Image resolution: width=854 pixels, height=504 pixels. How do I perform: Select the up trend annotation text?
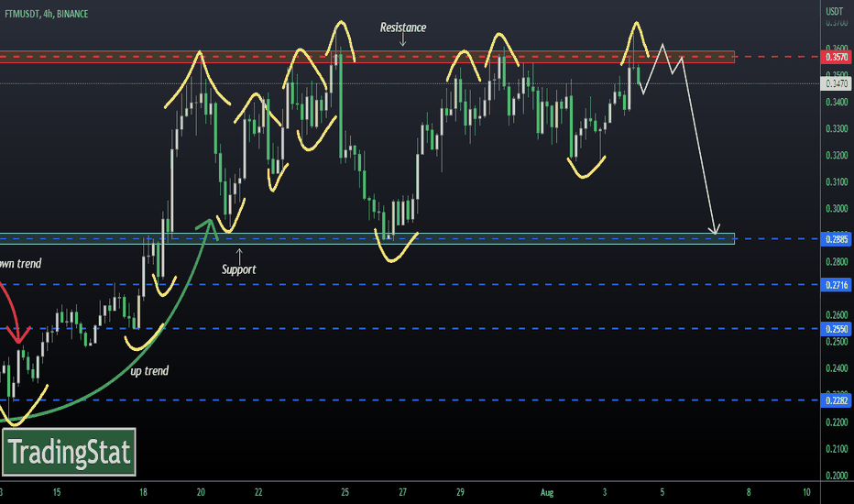pos(149,371)
